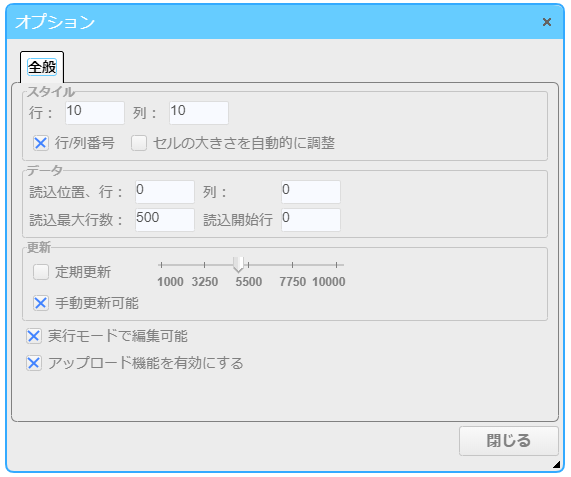Click the update interval slider thumb
Viewport: 571px width, 477px height.
(x=239, y=265)
